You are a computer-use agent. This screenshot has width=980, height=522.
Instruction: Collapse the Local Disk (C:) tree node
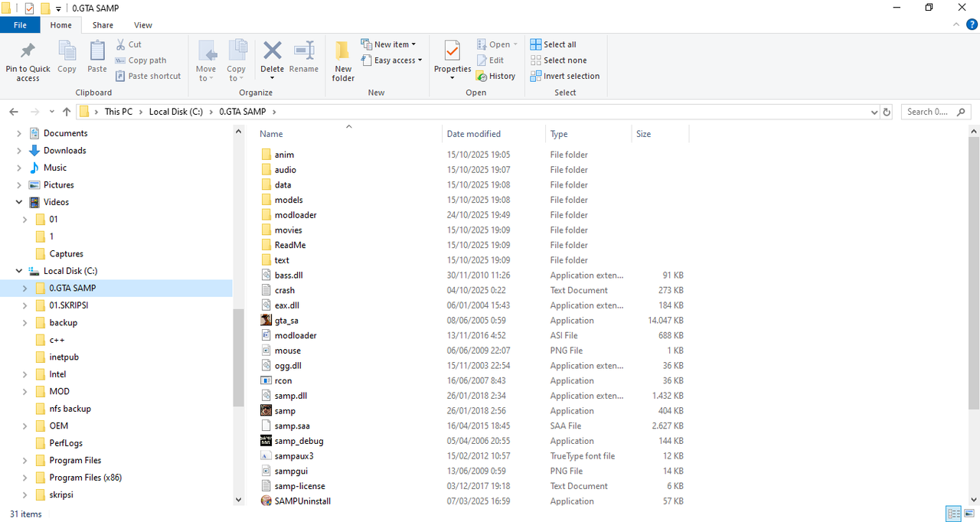[x=19, y=271]
